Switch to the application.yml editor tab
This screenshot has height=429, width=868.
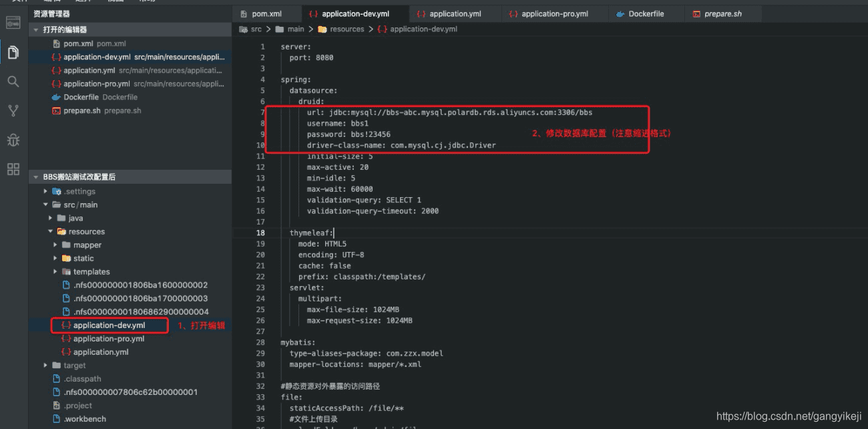(454, 13)
